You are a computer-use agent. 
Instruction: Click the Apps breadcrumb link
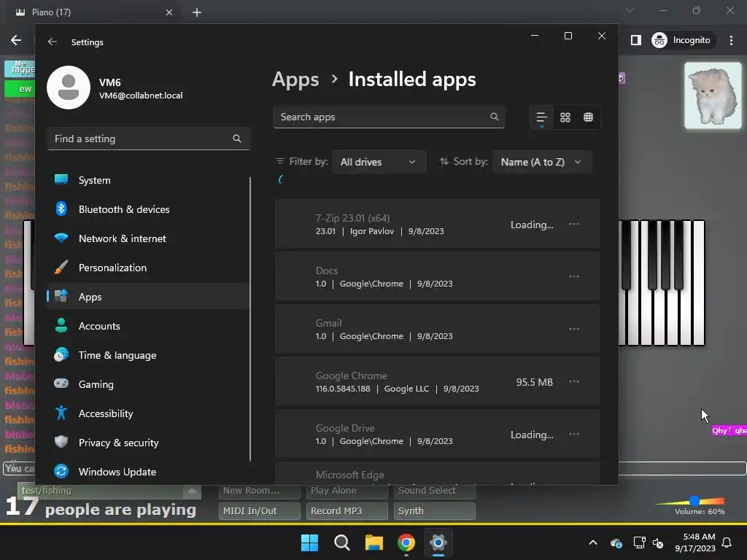coord(295,79)
